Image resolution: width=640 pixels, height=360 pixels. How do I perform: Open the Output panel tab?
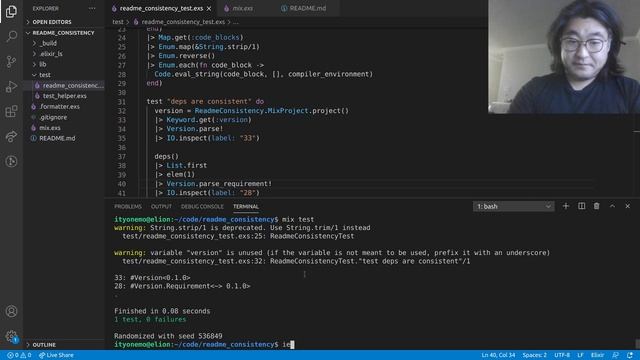[161, 207]
